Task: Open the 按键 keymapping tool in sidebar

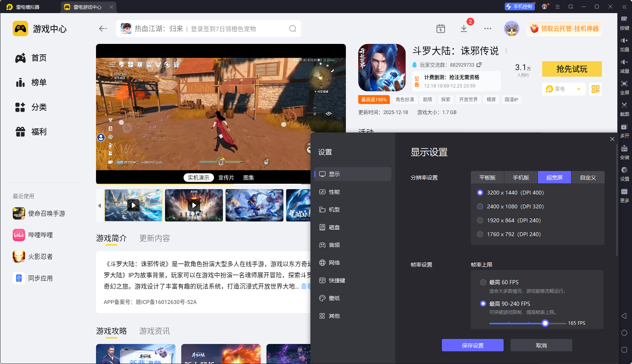Action: pos(624,23)
